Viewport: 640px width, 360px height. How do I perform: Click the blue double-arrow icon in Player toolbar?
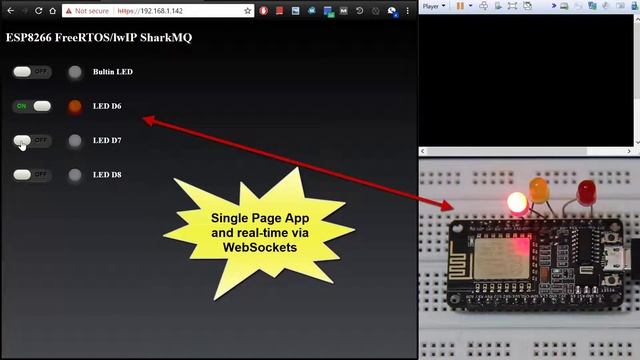pos(554,6)
